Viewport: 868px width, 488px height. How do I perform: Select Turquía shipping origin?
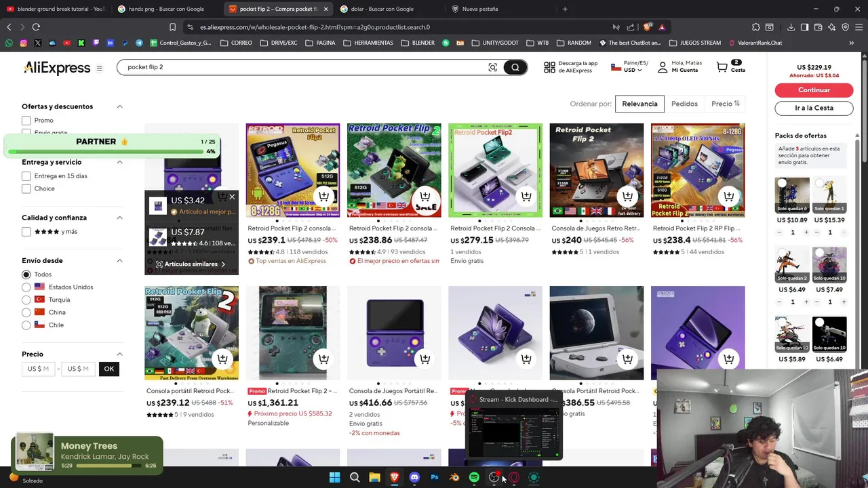pyautogui.click(x=26, y=300)
